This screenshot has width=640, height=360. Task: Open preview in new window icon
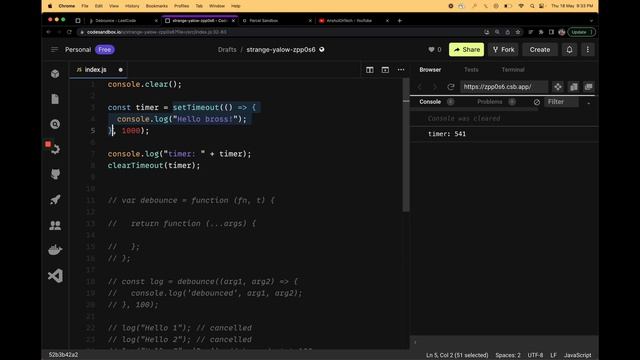[588, 87]
